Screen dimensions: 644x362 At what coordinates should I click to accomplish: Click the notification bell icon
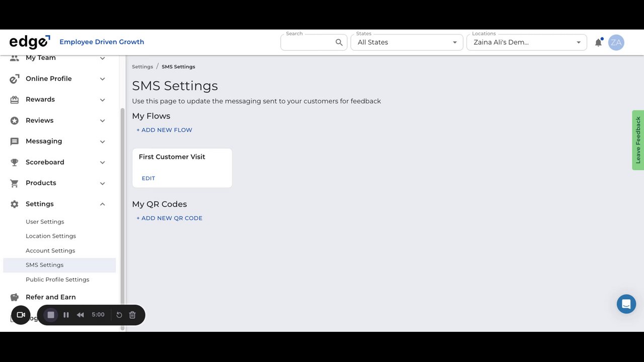(598, 43)
